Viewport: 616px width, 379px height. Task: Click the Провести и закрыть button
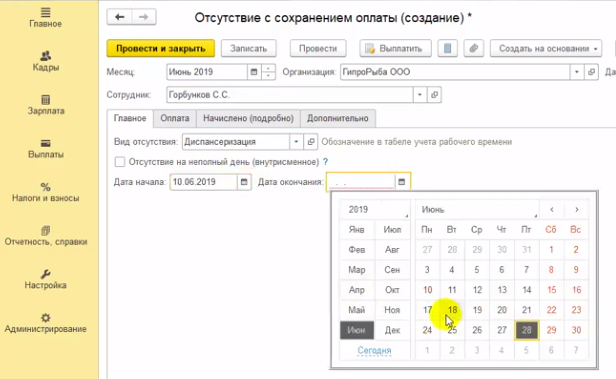161,49
